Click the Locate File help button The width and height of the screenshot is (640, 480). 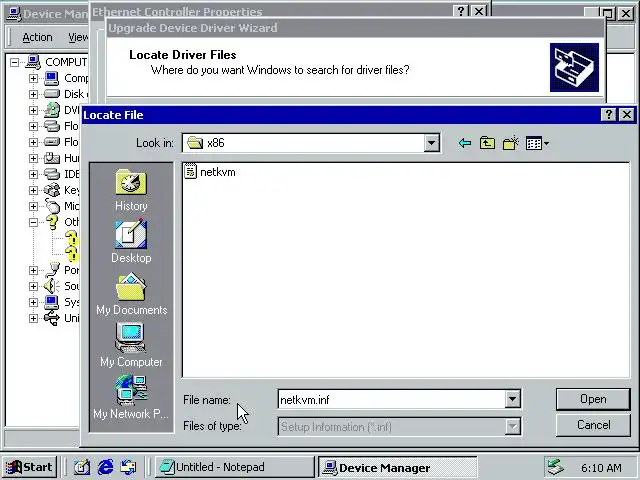pyautogui.click(x=609, y=115)
